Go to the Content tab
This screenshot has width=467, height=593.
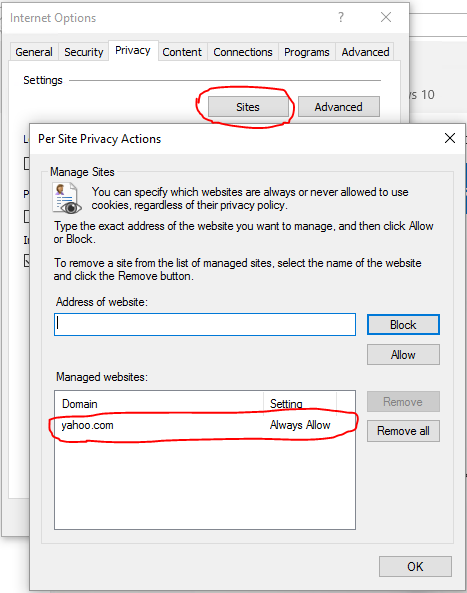point(182,52)
